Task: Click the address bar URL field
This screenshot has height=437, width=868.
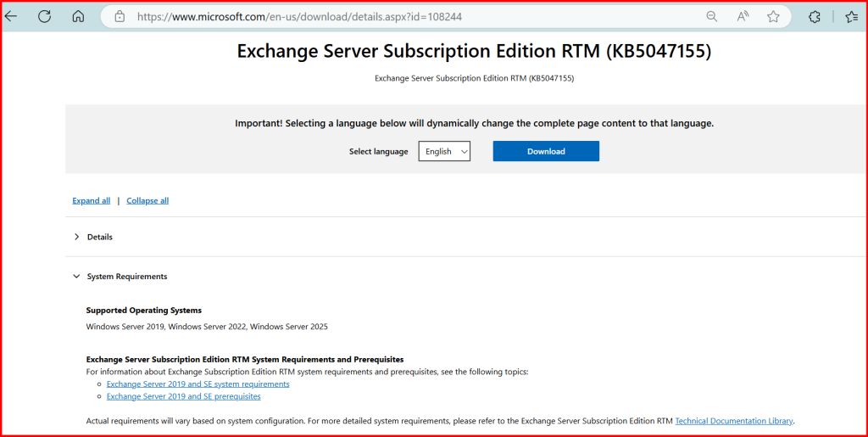Action: click(x=407, y=16)
